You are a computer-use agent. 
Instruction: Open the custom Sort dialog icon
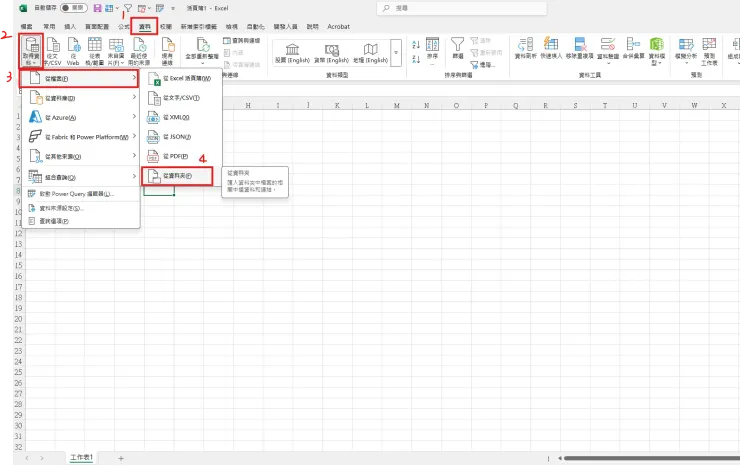click(432, 49)
